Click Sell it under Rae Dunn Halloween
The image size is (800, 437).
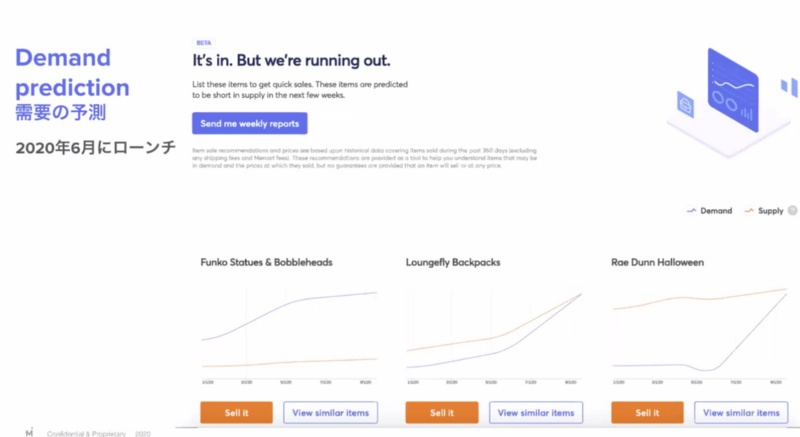[x=647, y=412]
